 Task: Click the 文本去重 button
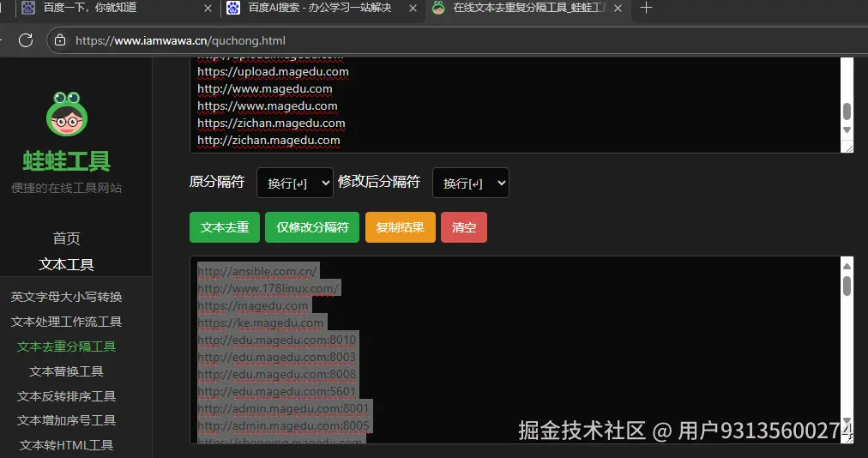224,227
